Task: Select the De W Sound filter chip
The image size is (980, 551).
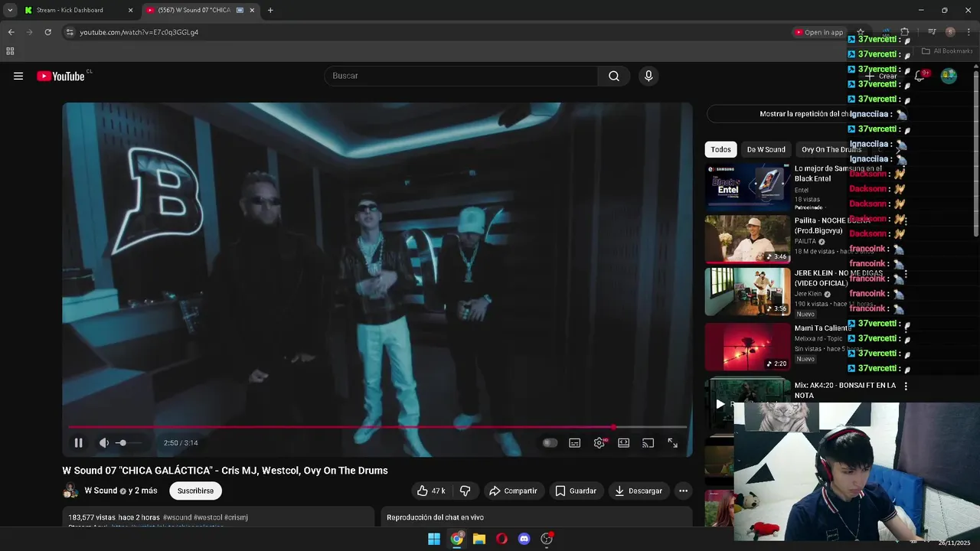Action: coord(766,149)
